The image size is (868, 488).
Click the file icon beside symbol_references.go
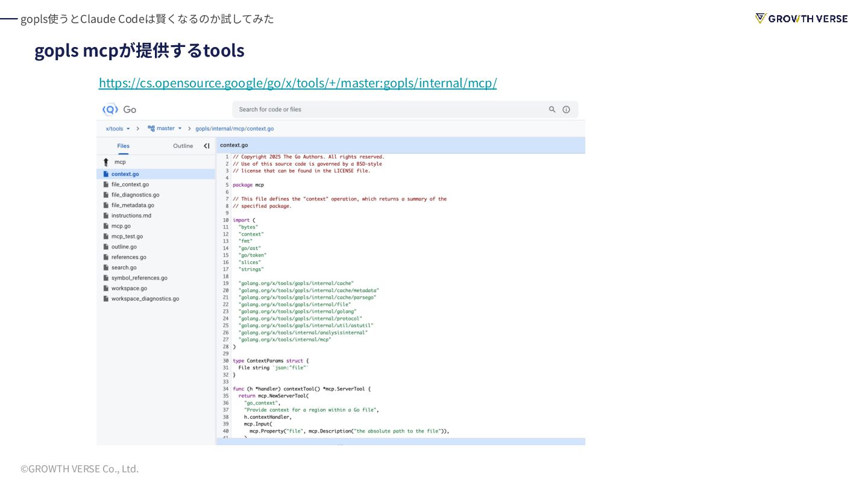pyautogui.click(x=106, y=278)
